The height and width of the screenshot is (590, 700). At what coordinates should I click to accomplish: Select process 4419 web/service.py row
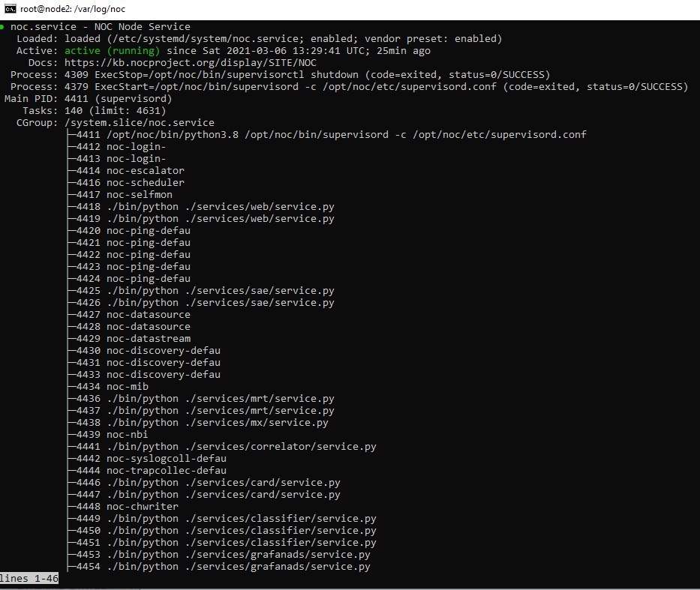click(x=201, y=219)
